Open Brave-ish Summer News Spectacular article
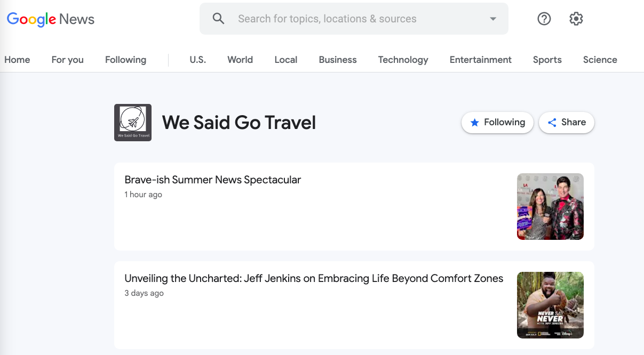 pos(213,180)
